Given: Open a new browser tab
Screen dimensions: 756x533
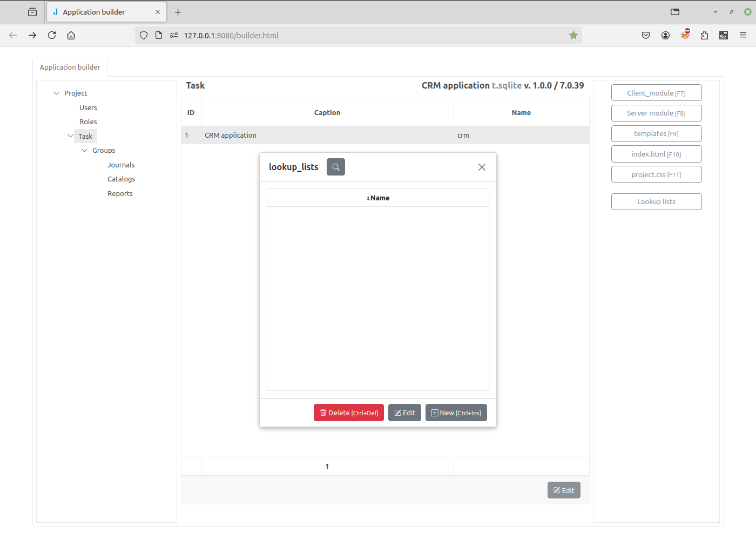Looking at the screenshot, I should pos(178,12).
